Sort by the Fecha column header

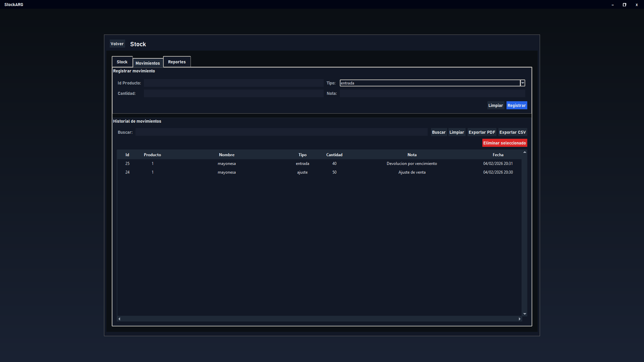click(498, 155)
